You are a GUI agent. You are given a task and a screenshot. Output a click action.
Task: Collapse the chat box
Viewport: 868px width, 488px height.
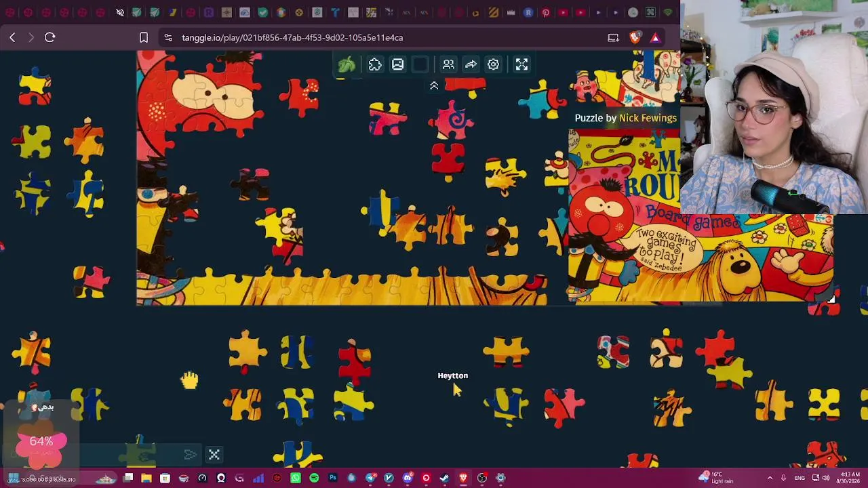(x=214, y=455)
